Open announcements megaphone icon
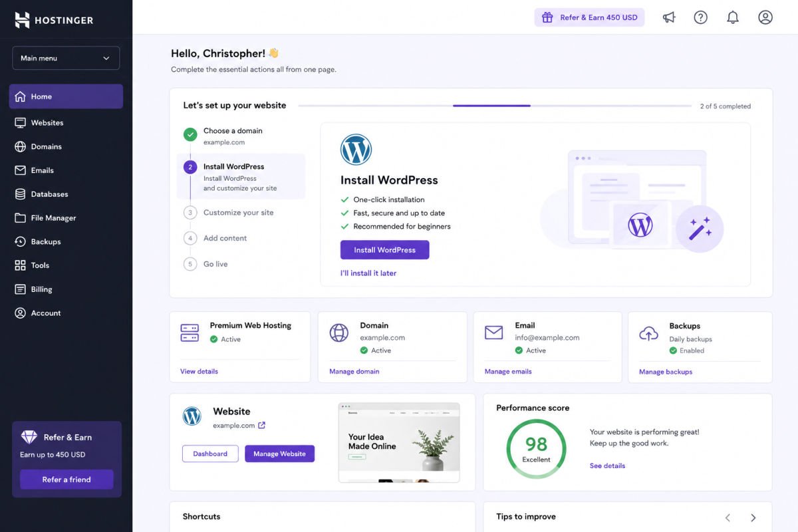Screen dimensions: 798x532 pyautogui.click(x=669, y=17)
